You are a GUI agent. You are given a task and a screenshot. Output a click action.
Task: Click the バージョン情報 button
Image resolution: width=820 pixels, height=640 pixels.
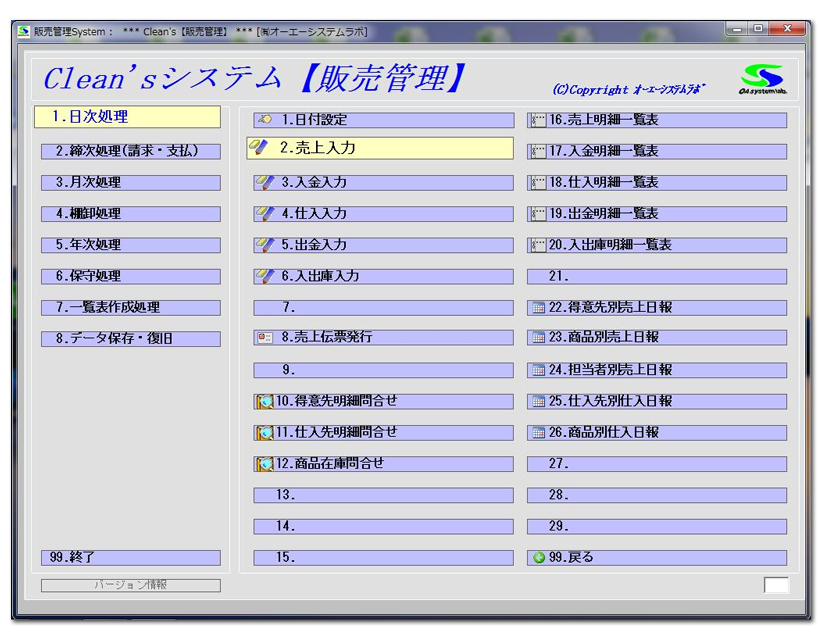[131, 585]
